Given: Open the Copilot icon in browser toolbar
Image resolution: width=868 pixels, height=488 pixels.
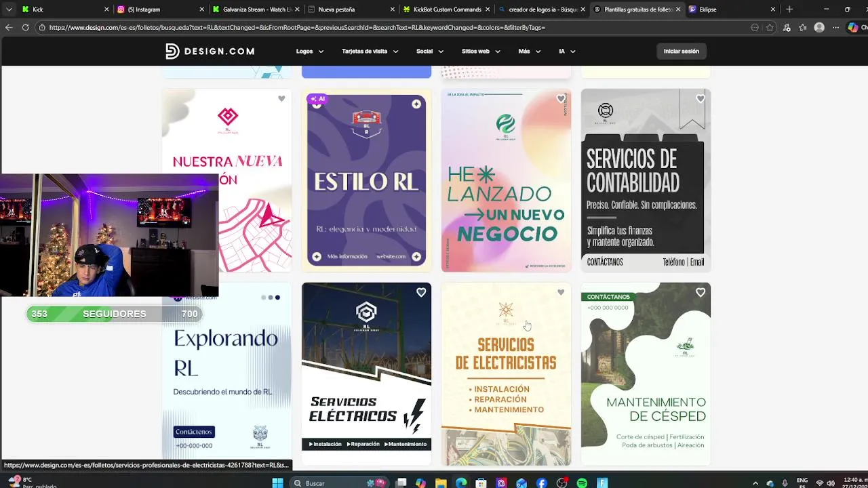Looking at the screenshot, I should click(853, 28).
